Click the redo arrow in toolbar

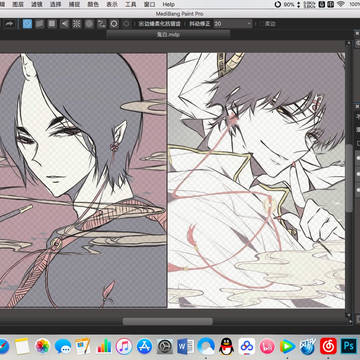pyautogui.click(x=9, y=24)
